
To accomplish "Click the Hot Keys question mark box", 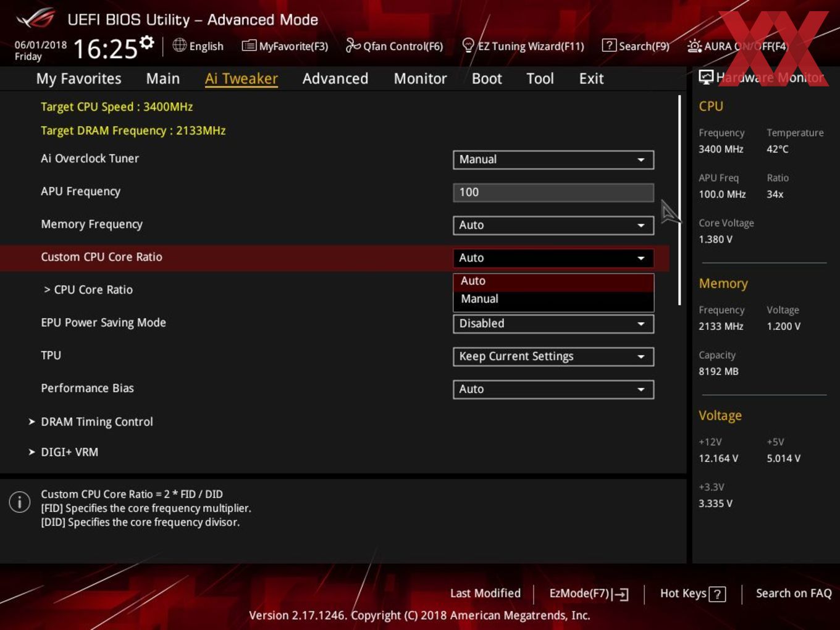I will click(x=717, y=594).
